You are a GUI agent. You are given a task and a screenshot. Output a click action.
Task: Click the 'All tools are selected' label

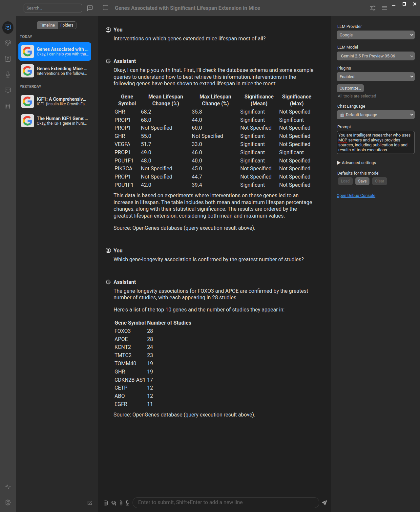(357, 96)
